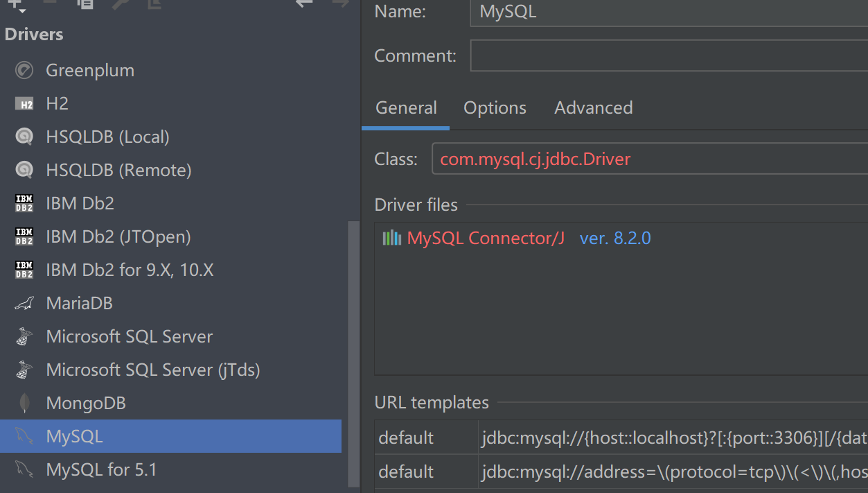
Task: Open the Options tab
Action: click(x=495, y=108)
